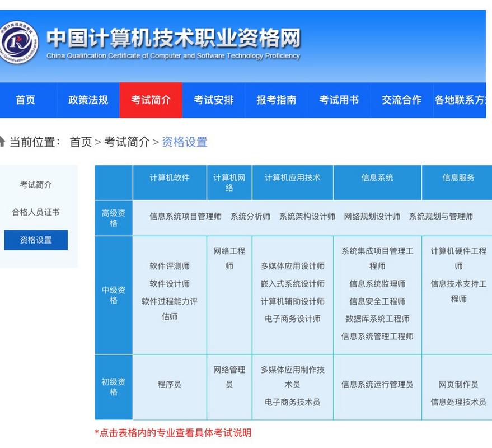The image size is (492, 448).
Task: Click the home icon beside 当前位置
Action: pyautogui.click(x=2, y=142)
